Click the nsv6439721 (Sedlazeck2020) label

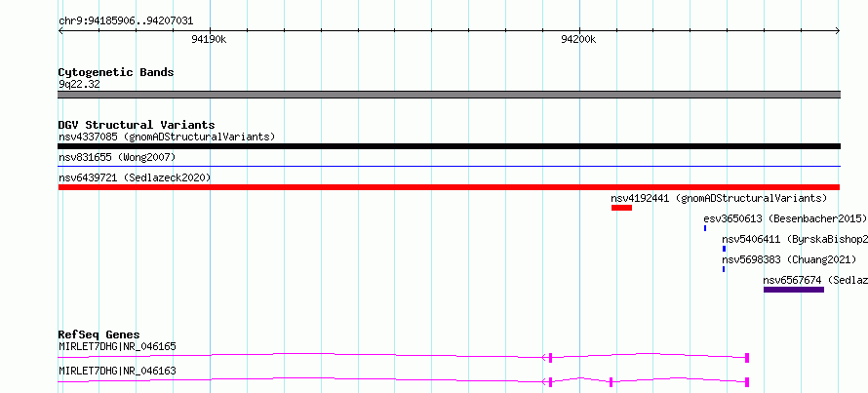135,177
